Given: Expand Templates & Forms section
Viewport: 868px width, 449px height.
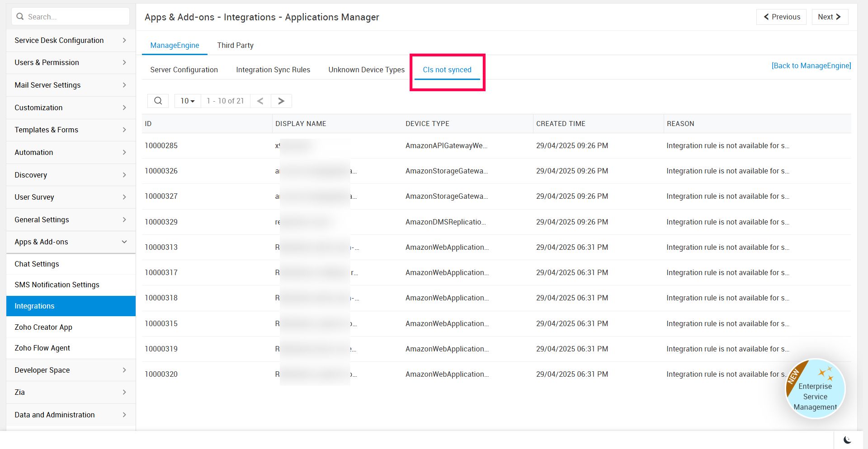Looking at the screenshot, I should pyautogui.click(x=71, y=130).
